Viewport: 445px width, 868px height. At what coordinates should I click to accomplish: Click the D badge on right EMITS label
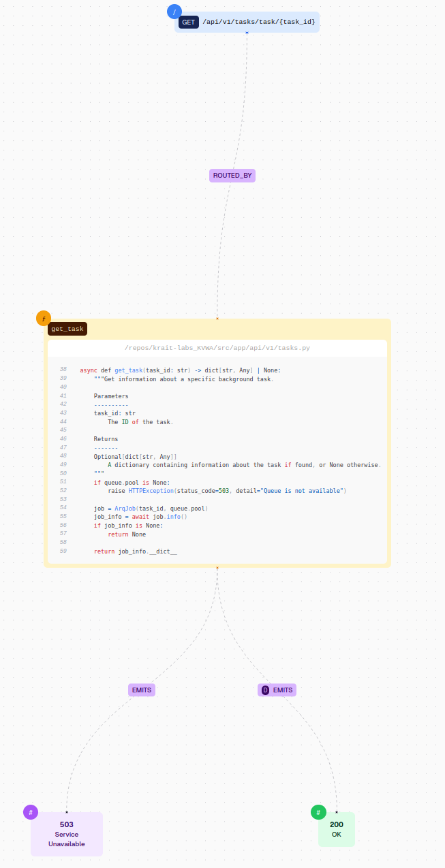tap(266, 690)
